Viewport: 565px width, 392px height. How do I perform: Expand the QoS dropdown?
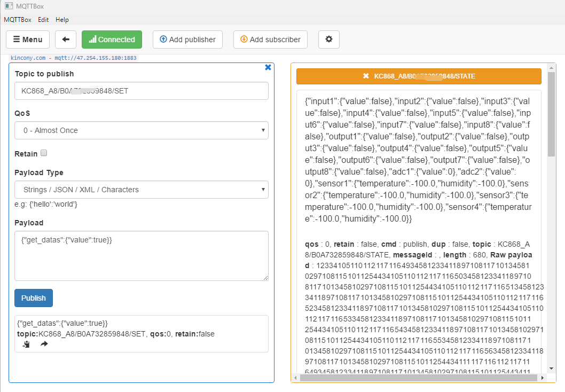coord(141,130)
